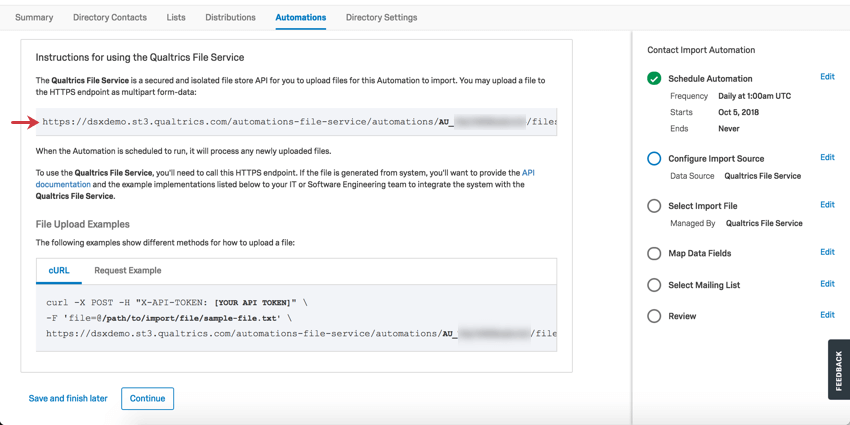The image size is (850, 425).
Task: Edit the Select Mailing List step
Action: click(827, 284)
